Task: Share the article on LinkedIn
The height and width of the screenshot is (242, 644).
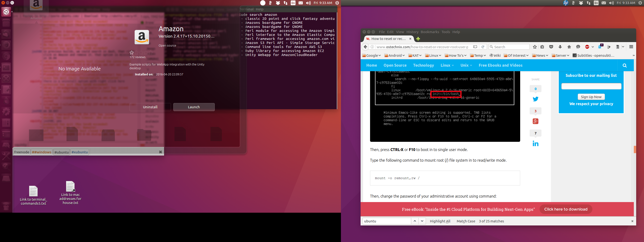Action: pyautogui.click(x=536, y=143)
